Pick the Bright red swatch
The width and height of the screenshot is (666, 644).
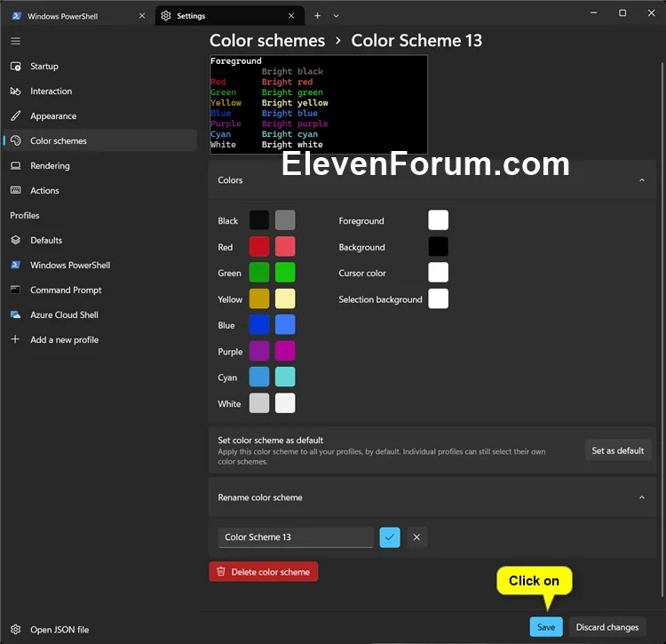click(285, 246)
